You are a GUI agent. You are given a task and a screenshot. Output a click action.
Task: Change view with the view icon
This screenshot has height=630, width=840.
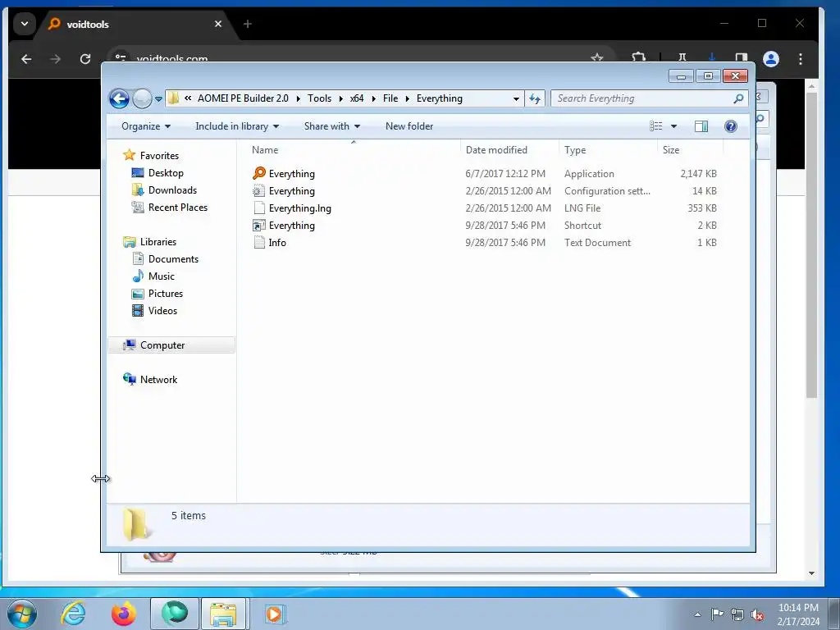coord(655,126)
